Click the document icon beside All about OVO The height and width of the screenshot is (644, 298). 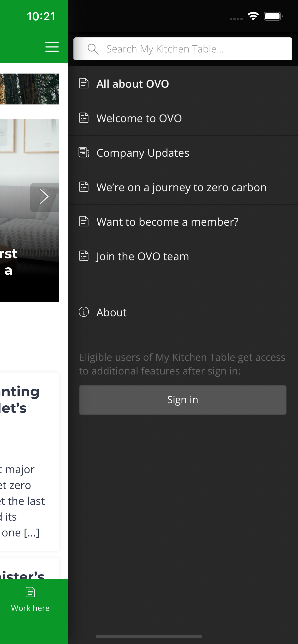click(x=84, y=83)
